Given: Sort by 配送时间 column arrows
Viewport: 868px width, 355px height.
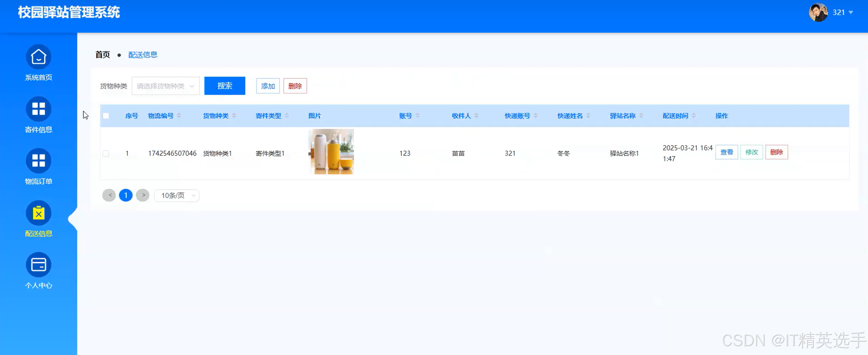Looking at the screenshot, I should 694,115.
